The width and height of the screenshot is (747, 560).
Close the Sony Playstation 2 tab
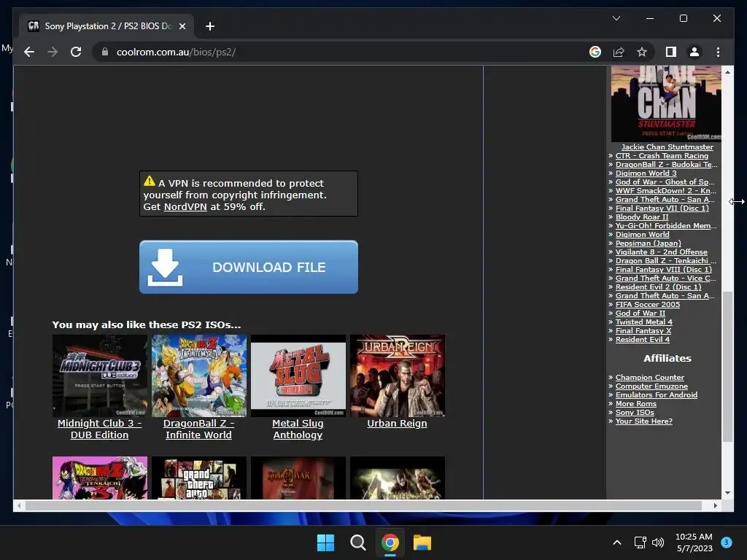click(x=182, y=26)
